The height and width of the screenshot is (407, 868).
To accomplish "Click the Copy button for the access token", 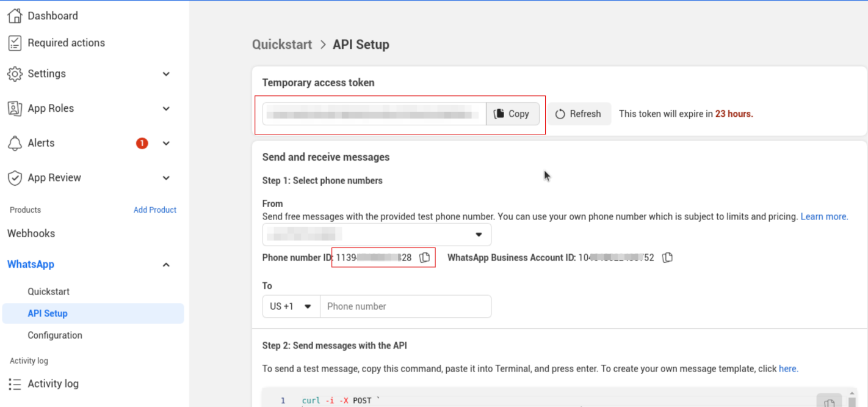I will click(513, 114).
